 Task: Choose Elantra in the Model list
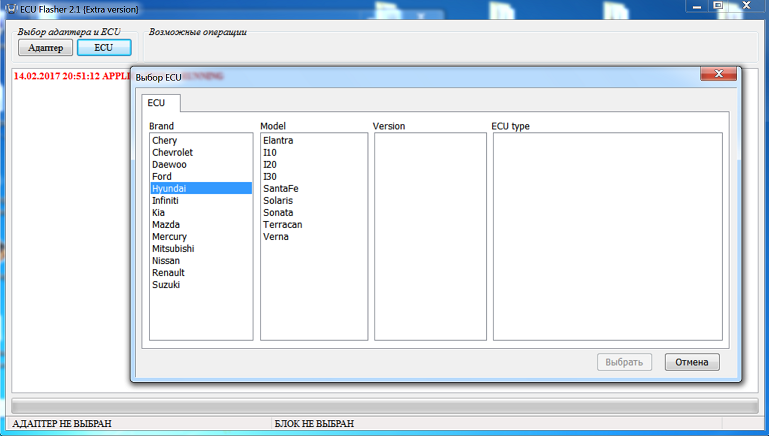pos(314,140)
